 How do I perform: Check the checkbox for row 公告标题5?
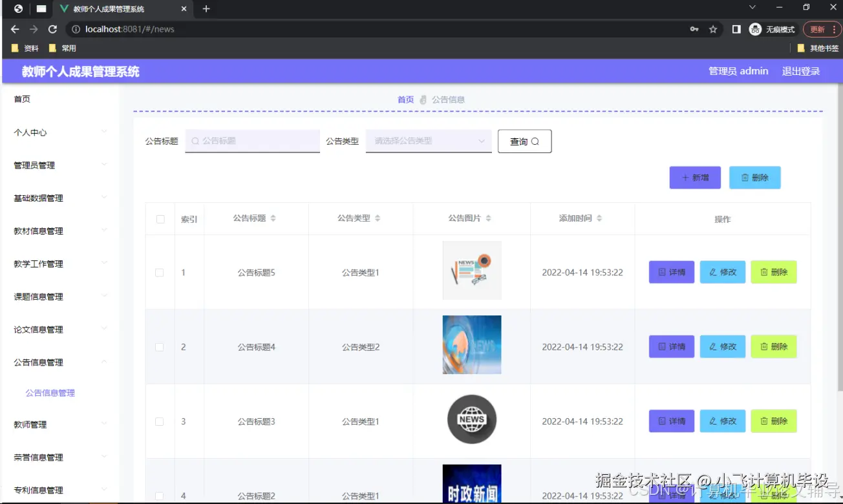tap(160, 272)
